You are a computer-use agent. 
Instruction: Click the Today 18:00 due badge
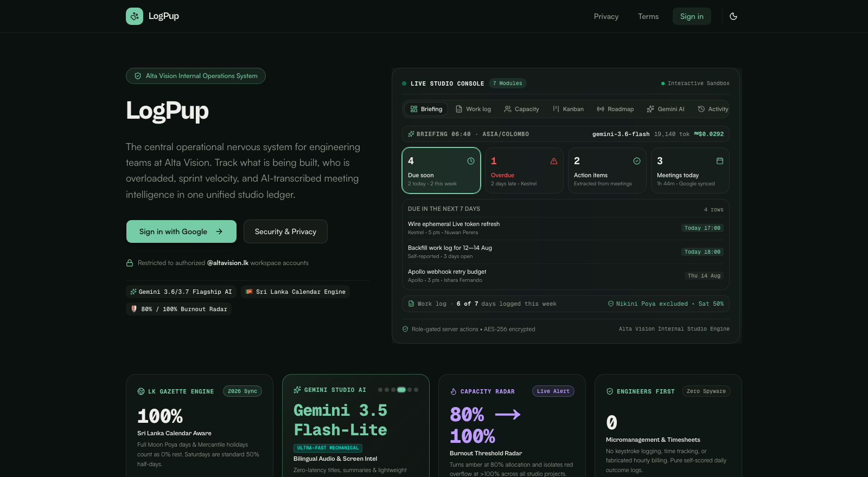(x=702, y=252)
